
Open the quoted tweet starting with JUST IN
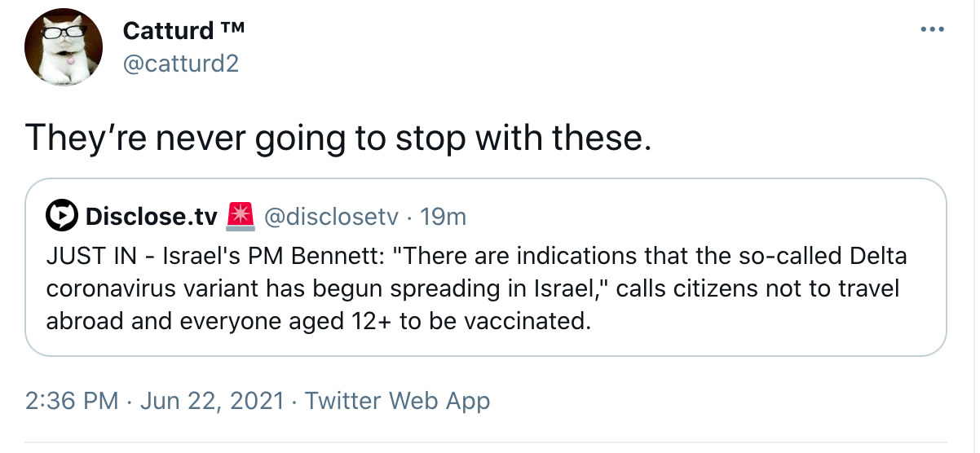click(485, 289)
